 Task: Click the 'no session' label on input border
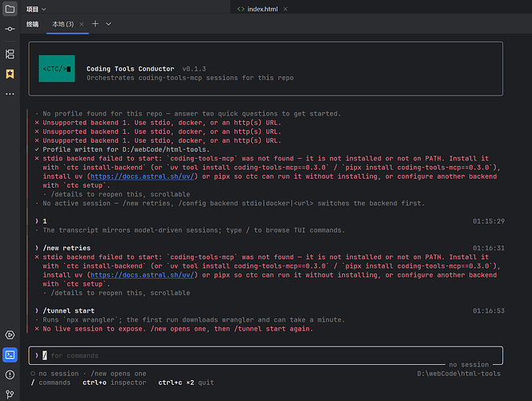tap(469, 365)
